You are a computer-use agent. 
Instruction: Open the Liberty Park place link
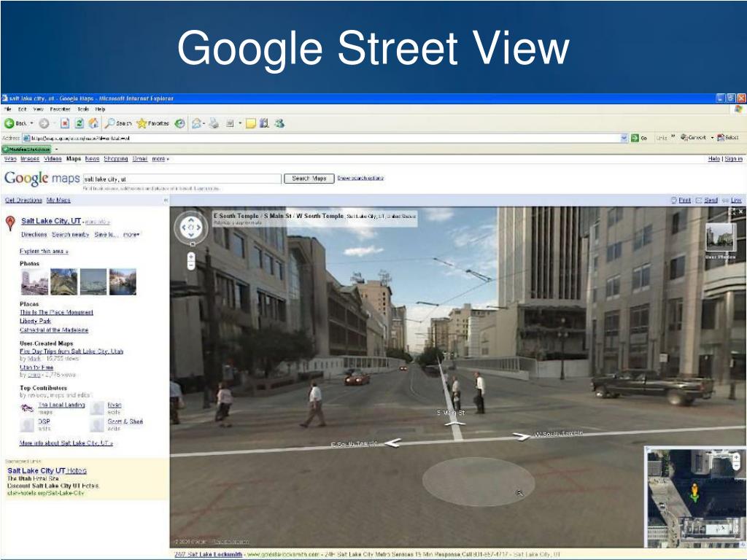pos(35,322)
